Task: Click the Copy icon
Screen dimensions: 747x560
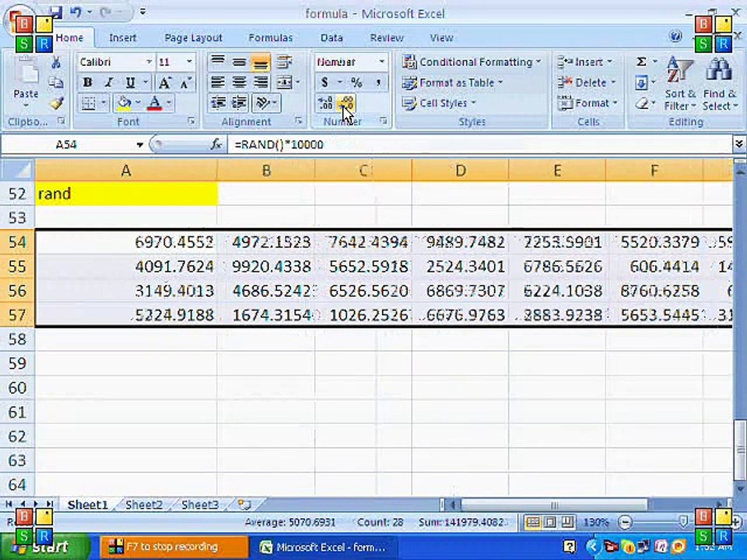Action: (56, 83)
